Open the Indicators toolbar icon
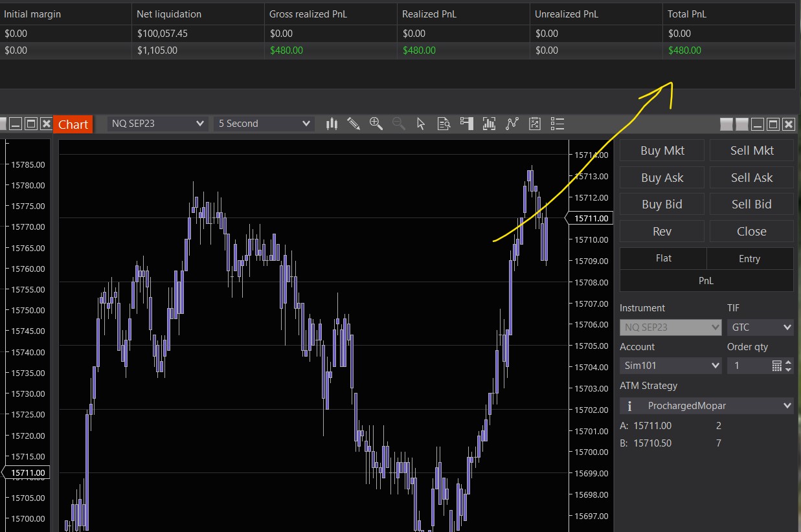 [x=489, y=124]
